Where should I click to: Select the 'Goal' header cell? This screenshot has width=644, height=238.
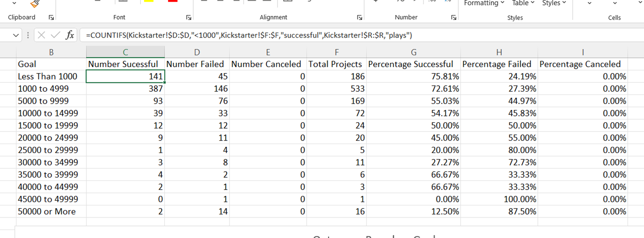coord(51,64)
